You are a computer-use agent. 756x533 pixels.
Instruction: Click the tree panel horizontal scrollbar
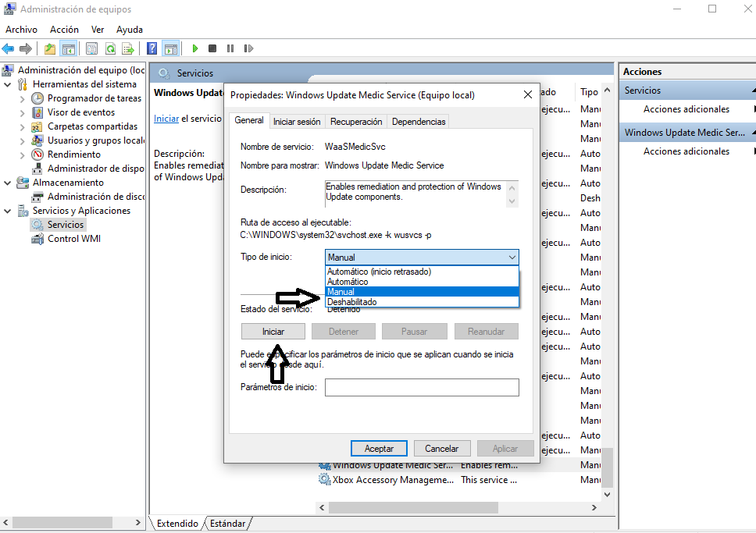pos(62,522)
